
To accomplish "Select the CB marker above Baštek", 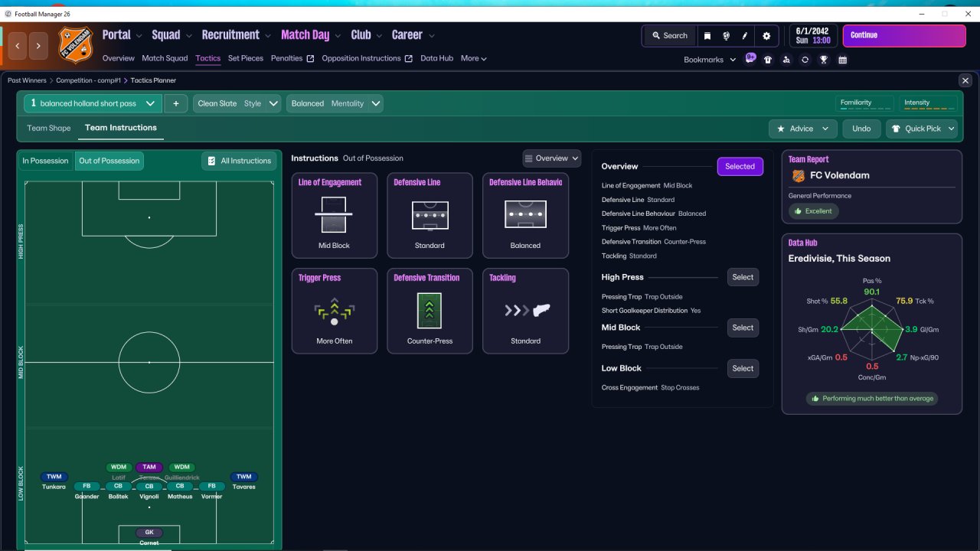I will tap(118, 486).
